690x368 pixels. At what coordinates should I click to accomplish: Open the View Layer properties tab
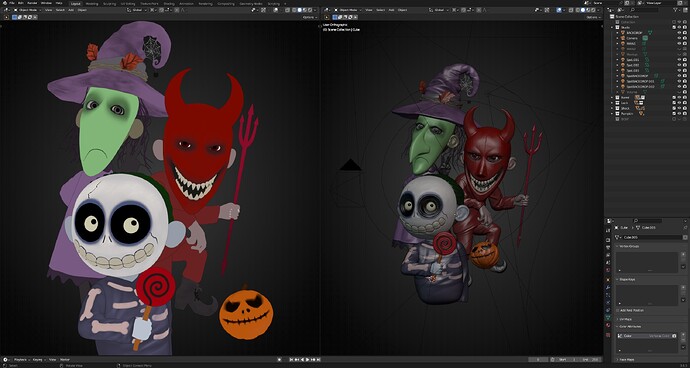coord(608,254)
